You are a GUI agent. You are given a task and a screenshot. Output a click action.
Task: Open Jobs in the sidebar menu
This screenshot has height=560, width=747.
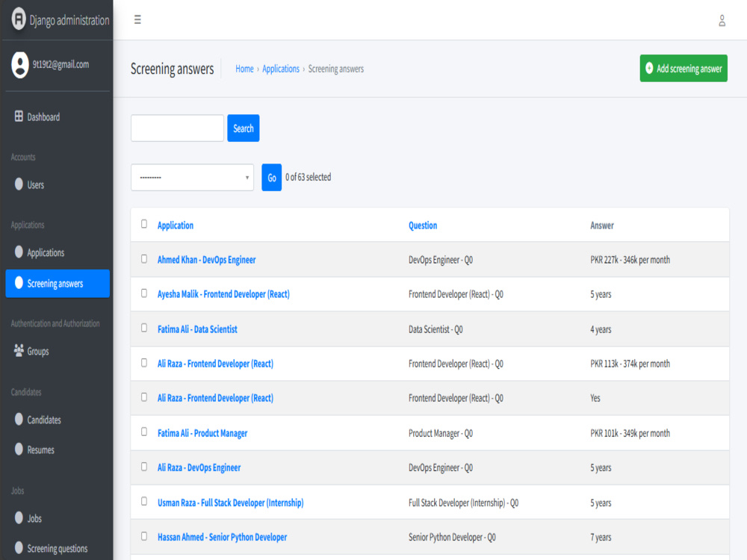(58, 518)
